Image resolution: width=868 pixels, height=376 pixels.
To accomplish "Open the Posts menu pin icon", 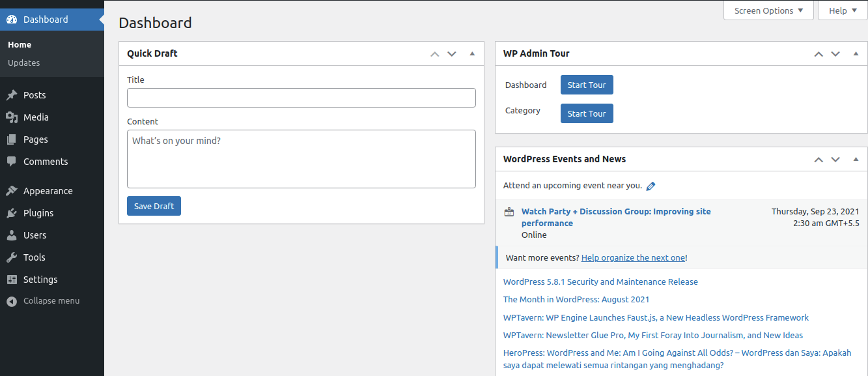I will point(12,95).
